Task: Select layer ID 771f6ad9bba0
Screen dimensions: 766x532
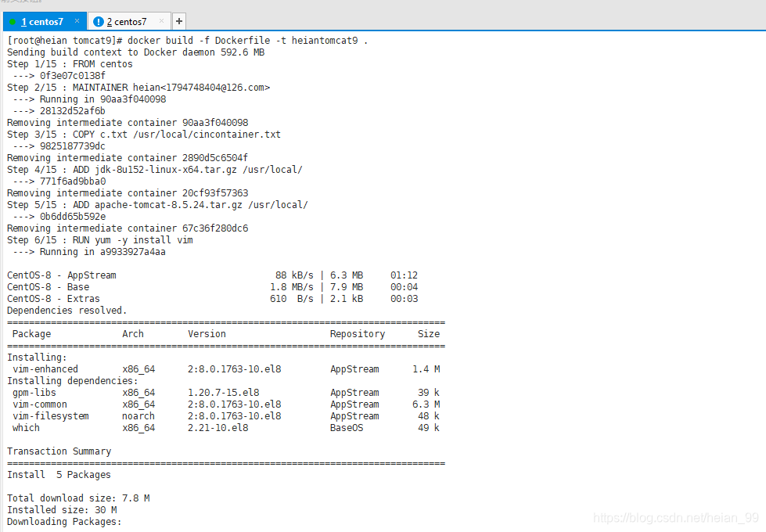Action: click(x=72, y=182)
